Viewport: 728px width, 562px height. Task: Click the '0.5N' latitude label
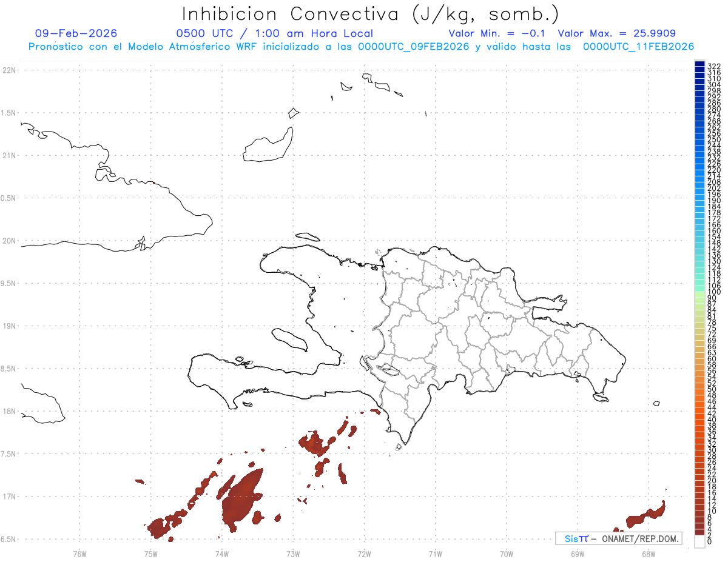click(x=9, y=198)
